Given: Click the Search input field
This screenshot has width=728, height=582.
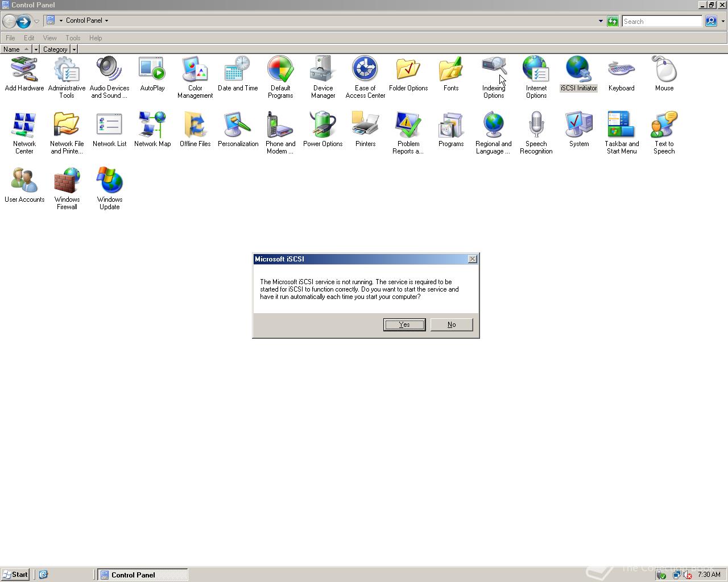Looking at the screenshot, I should [662, 21].
